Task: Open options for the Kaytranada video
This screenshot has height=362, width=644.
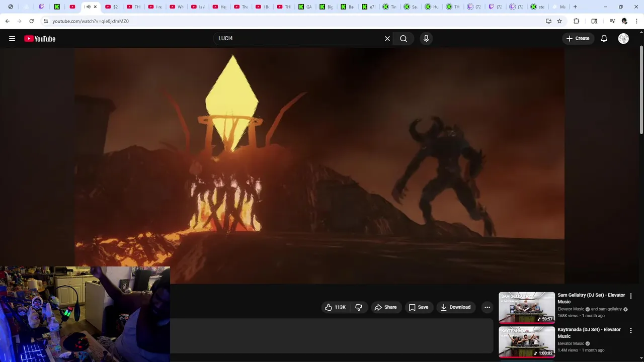Action: pos(631,331)
